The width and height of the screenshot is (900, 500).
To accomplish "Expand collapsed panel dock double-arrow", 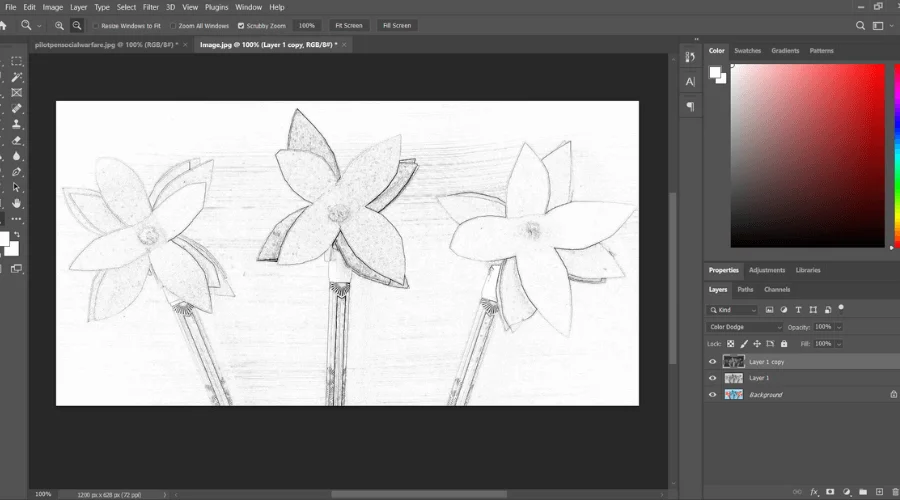I will (696, 39).
